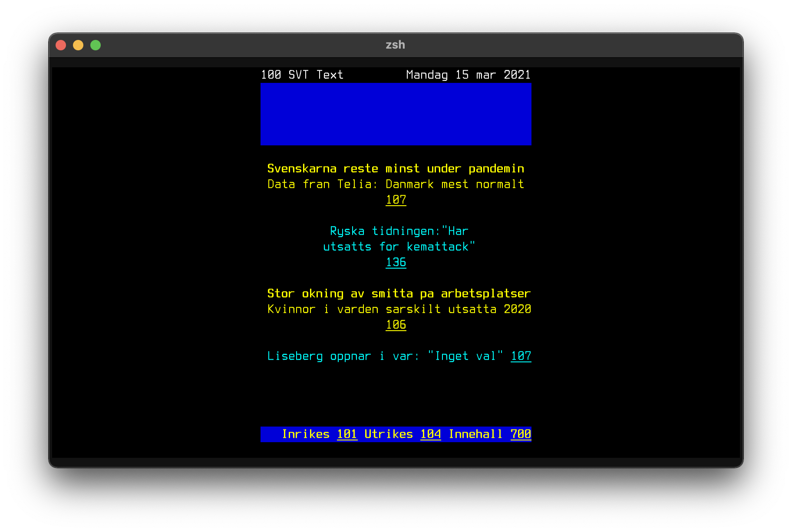
Task: Click line 'Kvinnor i varden sarskilt utsatta 2020'
Action: (x=399, y=309)
